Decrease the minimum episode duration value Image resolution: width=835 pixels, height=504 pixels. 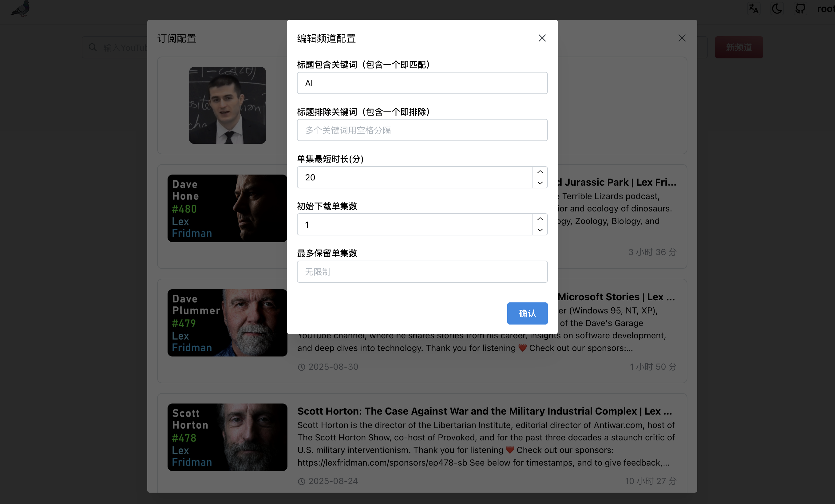click(x=540, y=183)
